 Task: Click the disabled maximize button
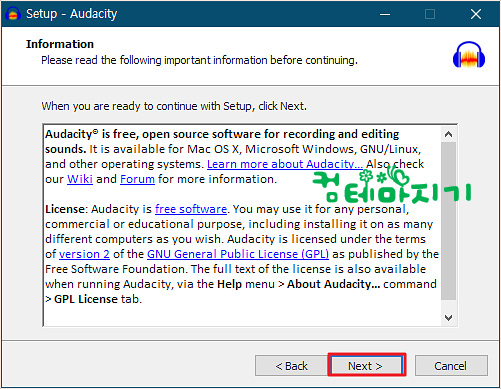tap(430, 14)
